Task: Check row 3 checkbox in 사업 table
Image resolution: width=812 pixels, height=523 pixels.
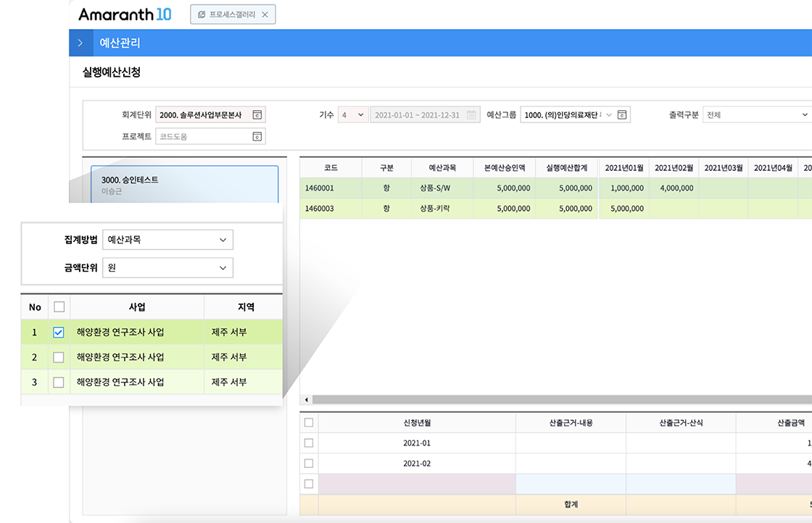Action: pyautogui.click(x=59, y=382)
